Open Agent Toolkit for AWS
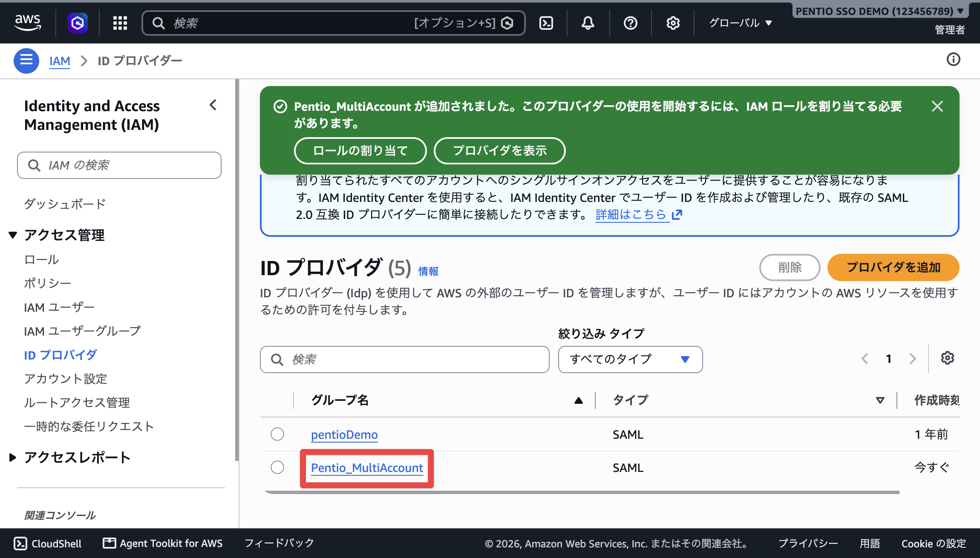The width and height of the screenshot is (980, 558). click(x=163, y=544)
